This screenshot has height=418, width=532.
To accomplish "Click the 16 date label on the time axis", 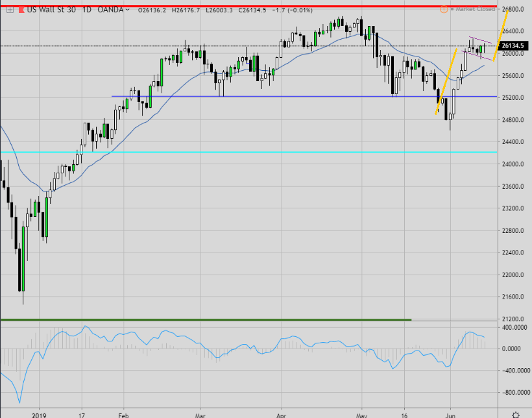I will click(x=404, y=415).
